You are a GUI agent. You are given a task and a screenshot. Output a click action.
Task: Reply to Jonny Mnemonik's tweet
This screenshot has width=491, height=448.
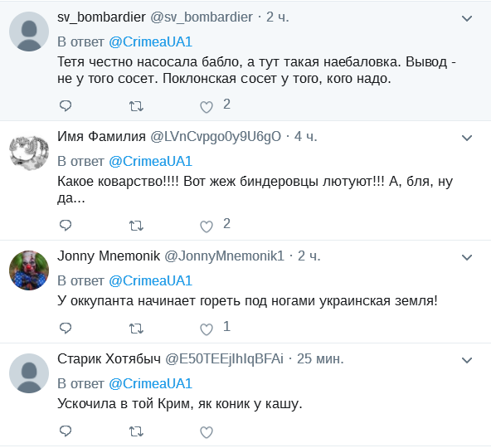pyautogui.click(x=66, y=328)
